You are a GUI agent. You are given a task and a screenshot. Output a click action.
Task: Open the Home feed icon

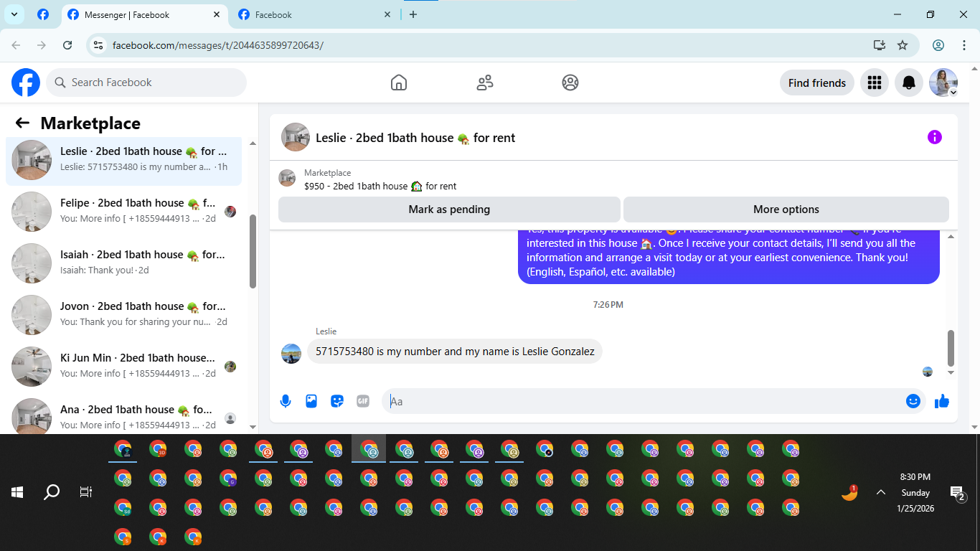pos(399,83)
